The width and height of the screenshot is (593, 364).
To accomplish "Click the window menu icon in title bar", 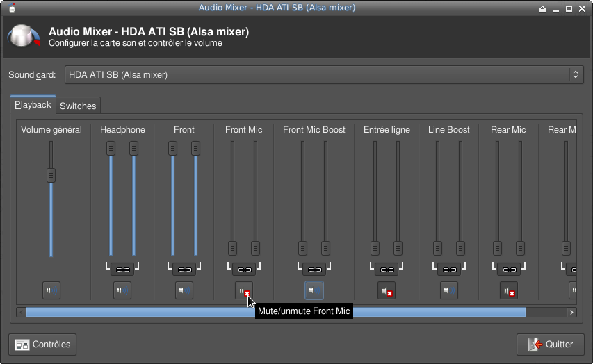I will [x=12, y=8].
